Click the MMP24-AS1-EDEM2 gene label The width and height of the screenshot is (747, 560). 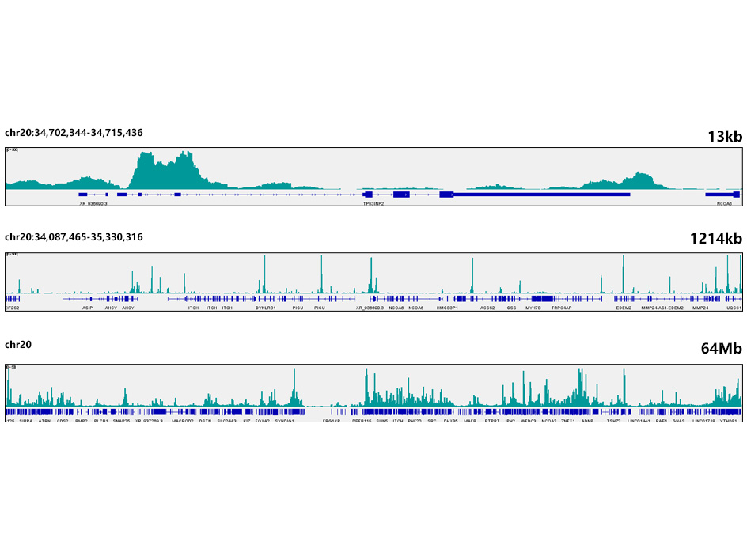click(662, 308)
